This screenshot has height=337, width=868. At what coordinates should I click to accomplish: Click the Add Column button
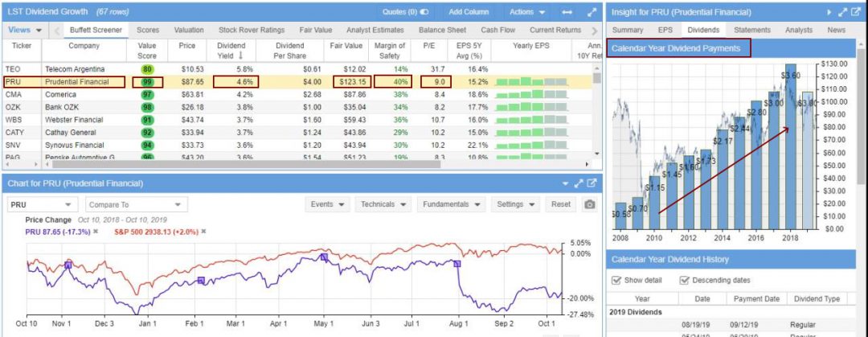[468, 12]
